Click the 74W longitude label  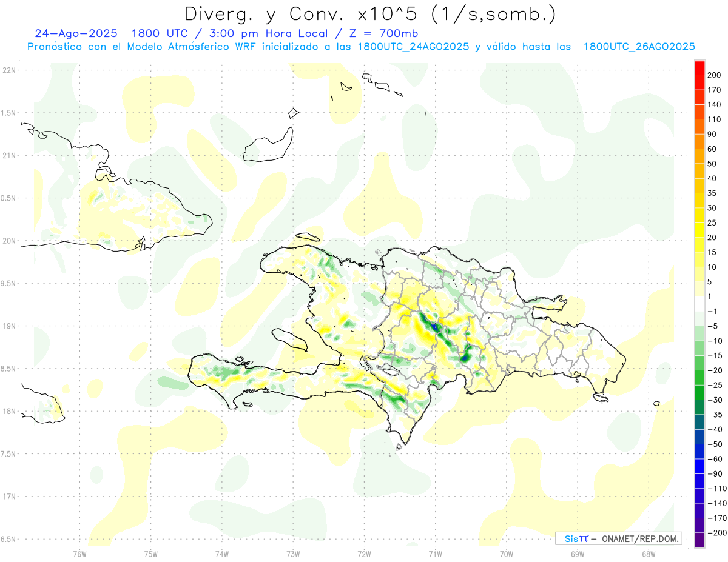click(221, 554)
